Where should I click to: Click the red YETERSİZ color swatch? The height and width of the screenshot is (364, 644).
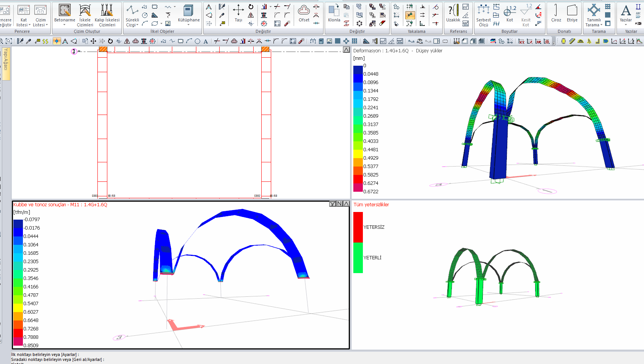358,227
